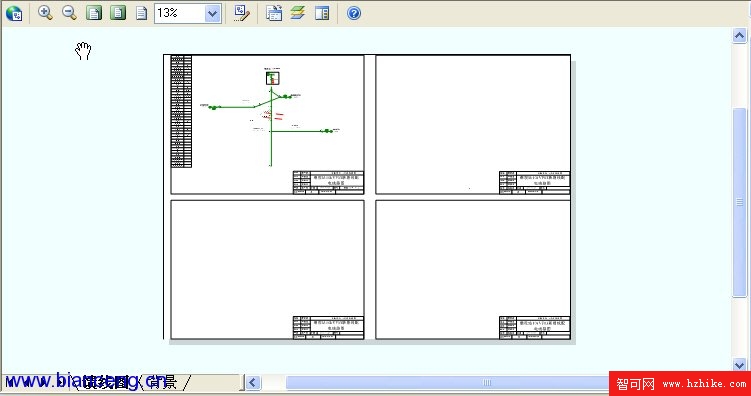Image resolution: width=751 pixels, height=396 pixels.
Task: Switch to the 背景 page tab
Action: point(164,382)
